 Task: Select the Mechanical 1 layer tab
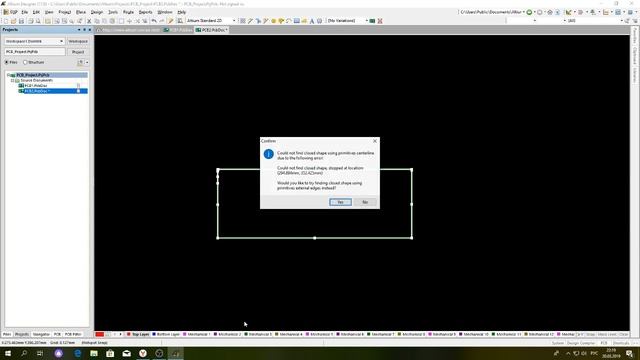pos(197,334)
